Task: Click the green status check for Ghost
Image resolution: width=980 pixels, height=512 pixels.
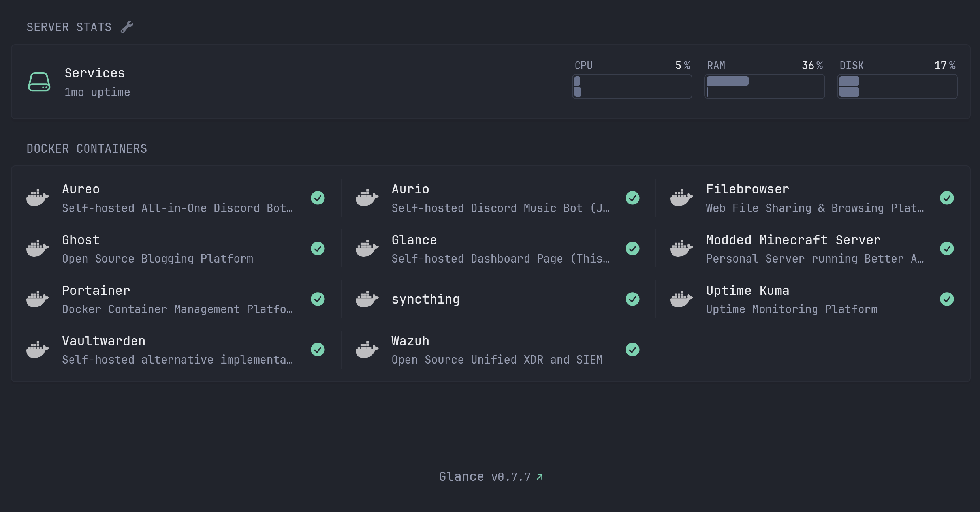Action: [x=318, y=248]
